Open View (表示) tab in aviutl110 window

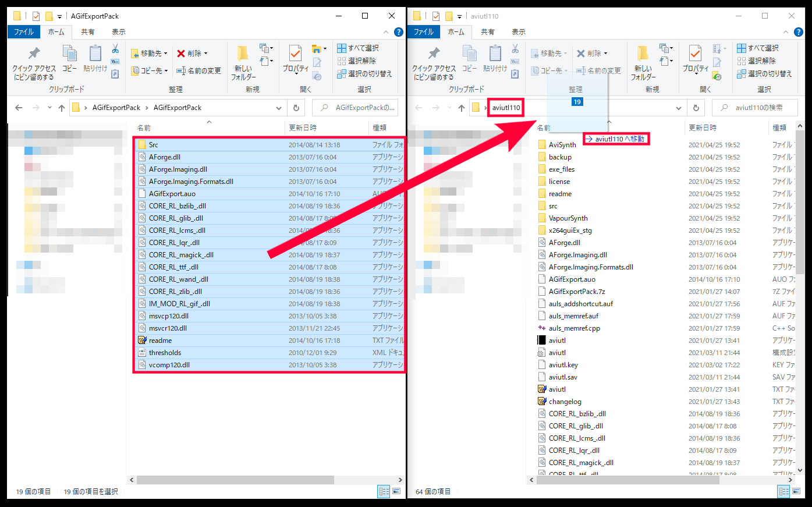[x=519, y=32]
